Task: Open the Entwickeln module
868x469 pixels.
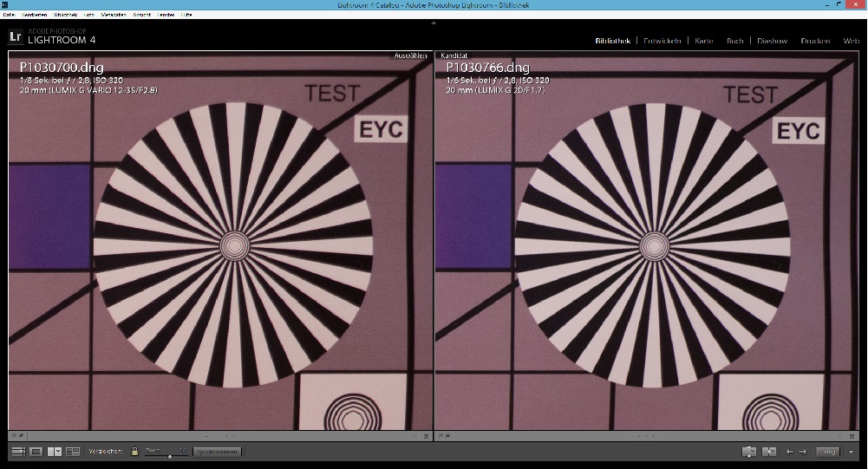Action: coord(662,41)
